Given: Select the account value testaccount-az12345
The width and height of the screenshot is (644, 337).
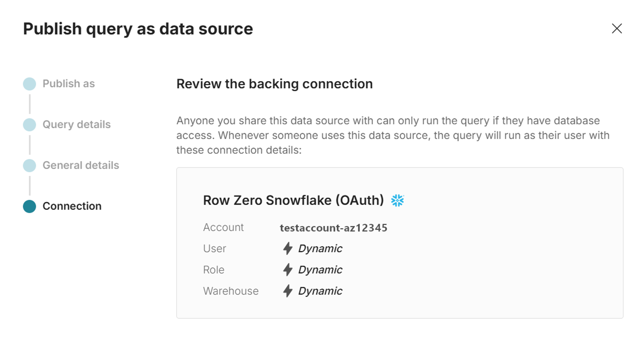Looking at the screenshot, I should tap(333, 228).
